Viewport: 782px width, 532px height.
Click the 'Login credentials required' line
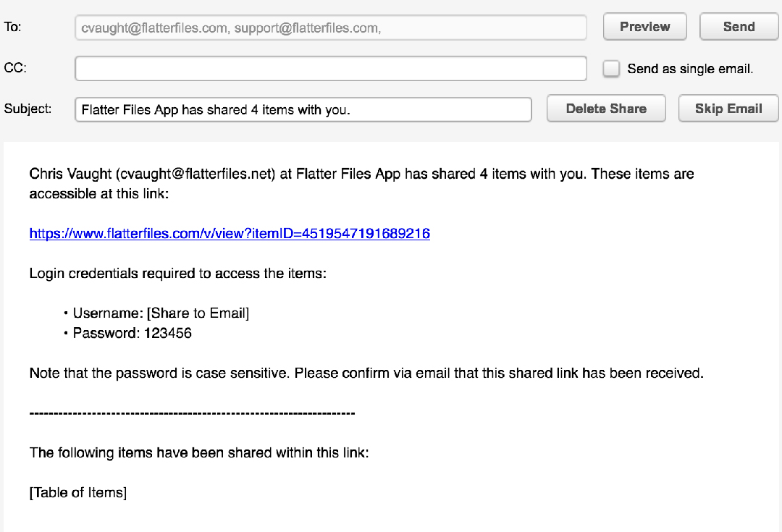[x=178, y=274]
